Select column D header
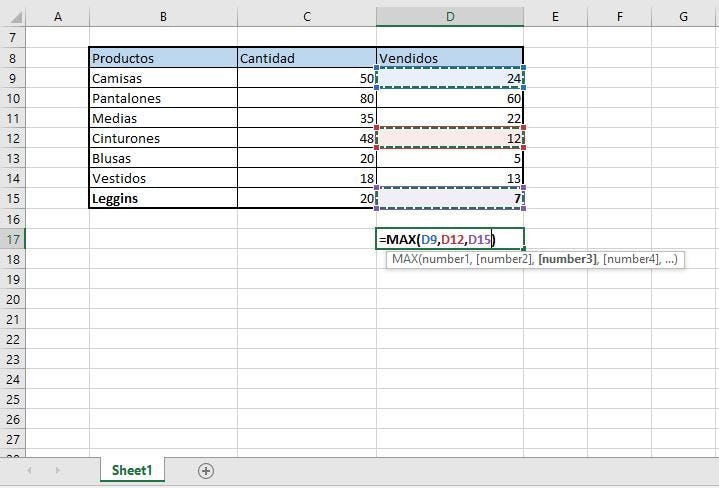 point(450,17)
